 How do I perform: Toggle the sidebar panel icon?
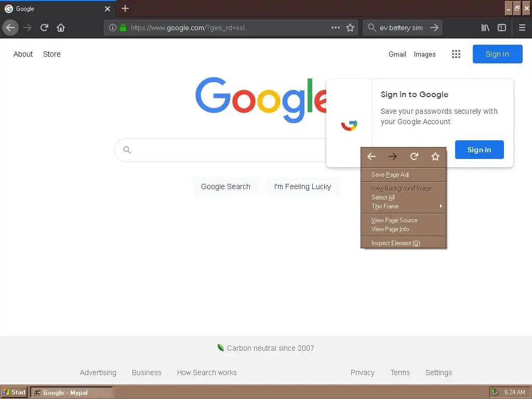(502, 28)
